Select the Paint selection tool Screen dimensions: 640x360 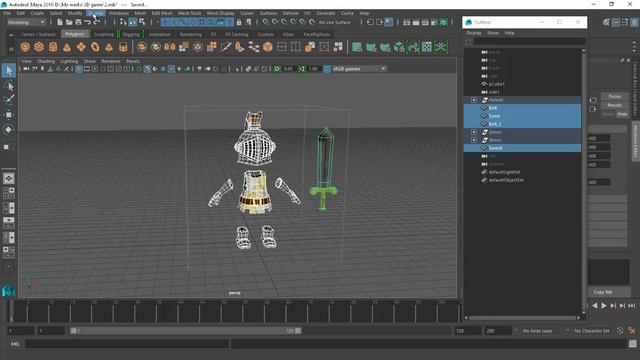9,100
